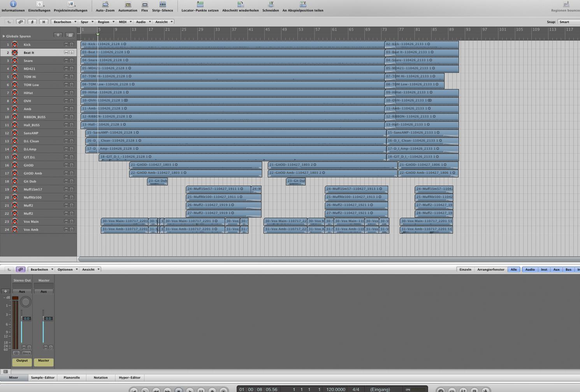Viewport: 580px width, 392px height.
Task: Click the Vox Main track icon
Action: pos(15,221)
